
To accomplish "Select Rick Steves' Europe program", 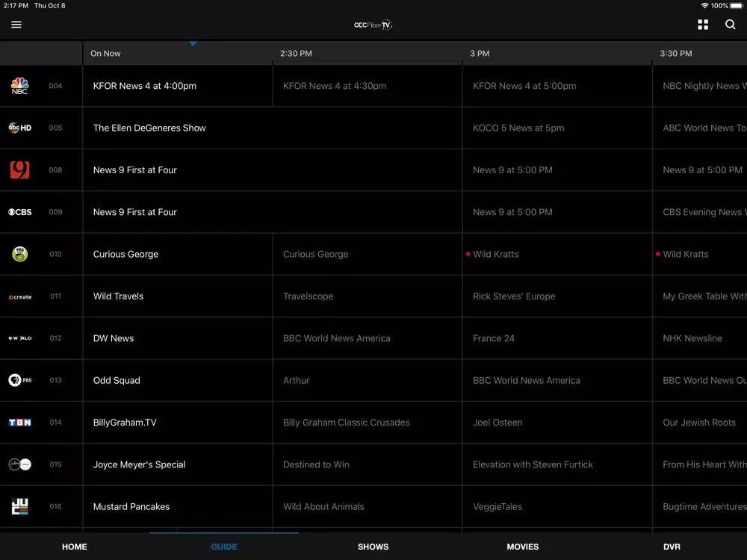I will point(557,296).
